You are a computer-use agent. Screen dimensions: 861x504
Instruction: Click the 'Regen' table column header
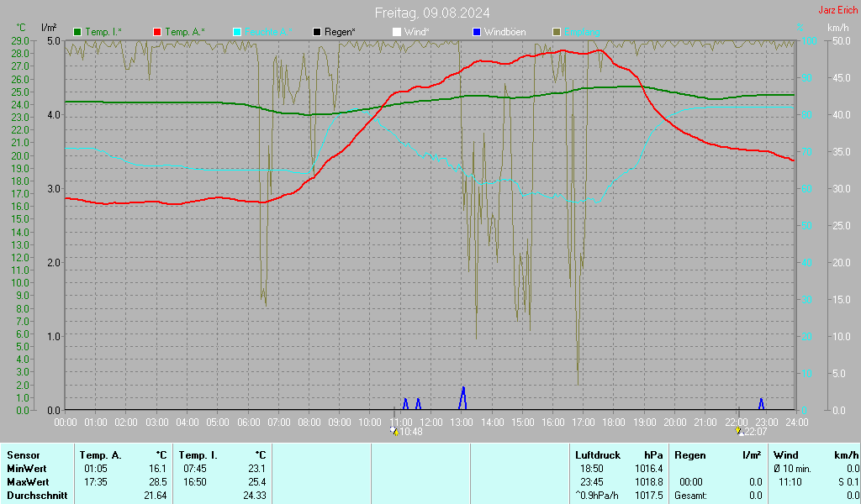(689, 455)
